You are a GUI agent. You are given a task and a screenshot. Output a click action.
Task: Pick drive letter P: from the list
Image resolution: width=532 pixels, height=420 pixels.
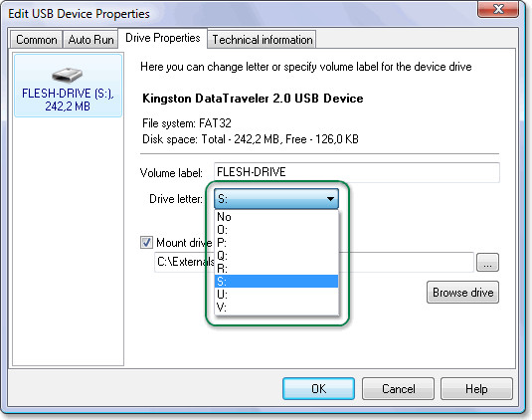pos(276,243)
